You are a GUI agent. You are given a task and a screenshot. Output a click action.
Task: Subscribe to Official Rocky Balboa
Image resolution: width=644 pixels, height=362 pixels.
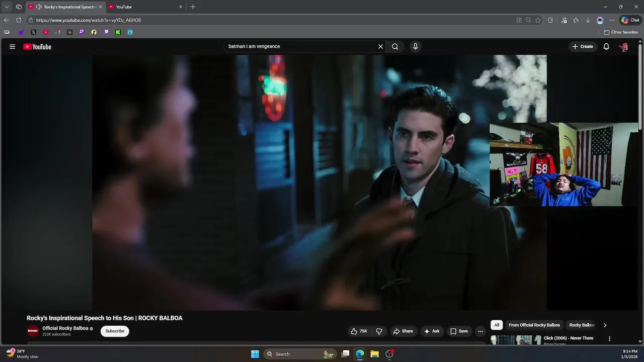(x=115, y=331)
